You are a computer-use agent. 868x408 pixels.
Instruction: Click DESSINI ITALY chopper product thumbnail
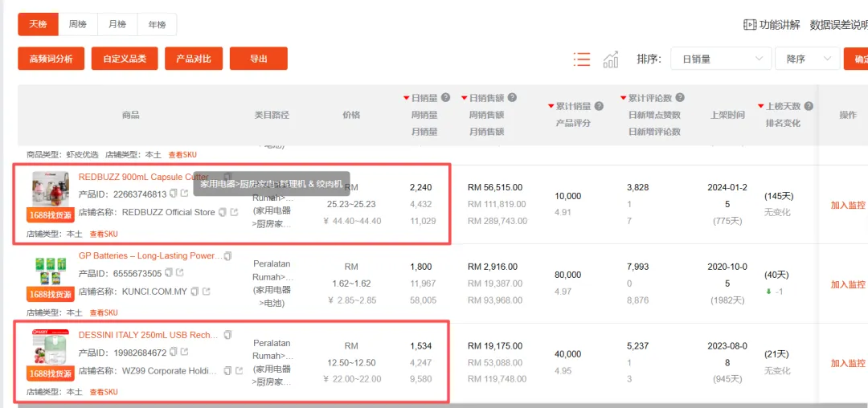tap(51, 347)
